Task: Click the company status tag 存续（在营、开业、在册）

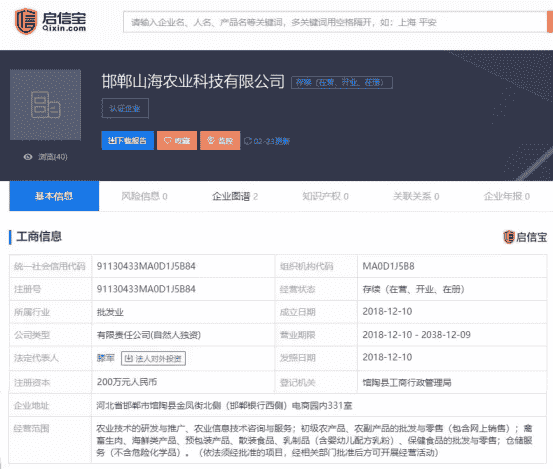Action: pos(342,83)
